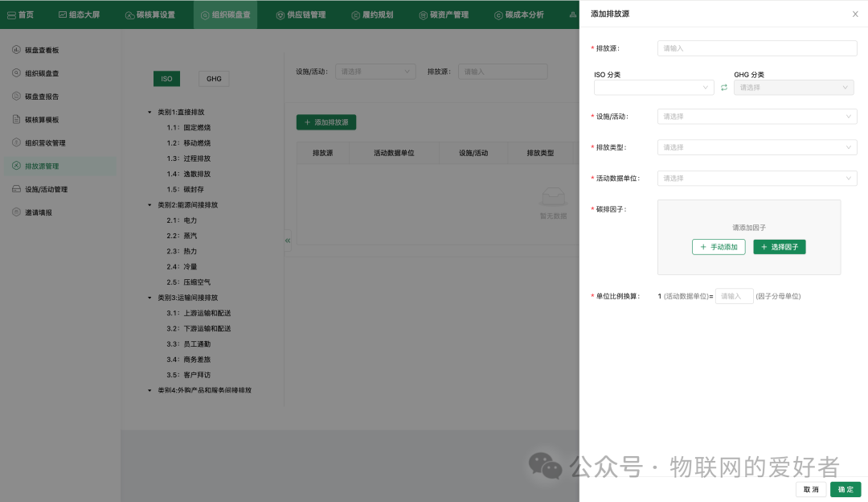
Task: Collapse the 类别1:直接排放 tree node
Action: 148,112
